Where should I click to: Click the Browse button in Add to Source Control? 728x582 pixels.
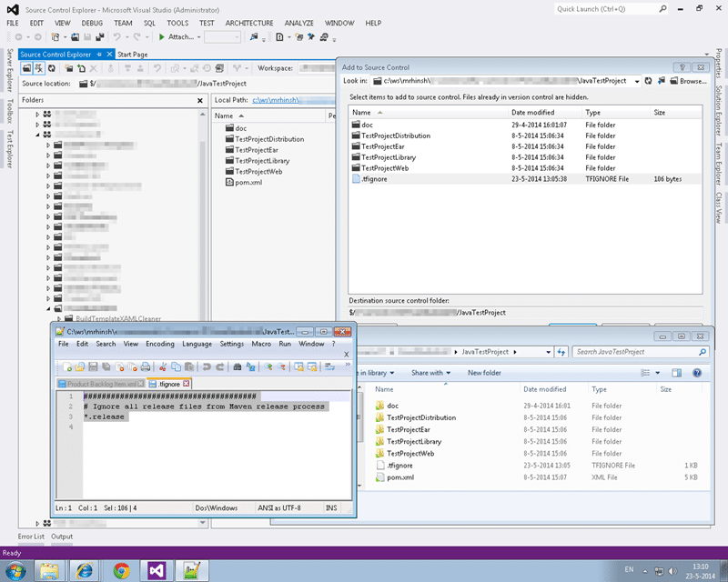[x=689, y=81]
